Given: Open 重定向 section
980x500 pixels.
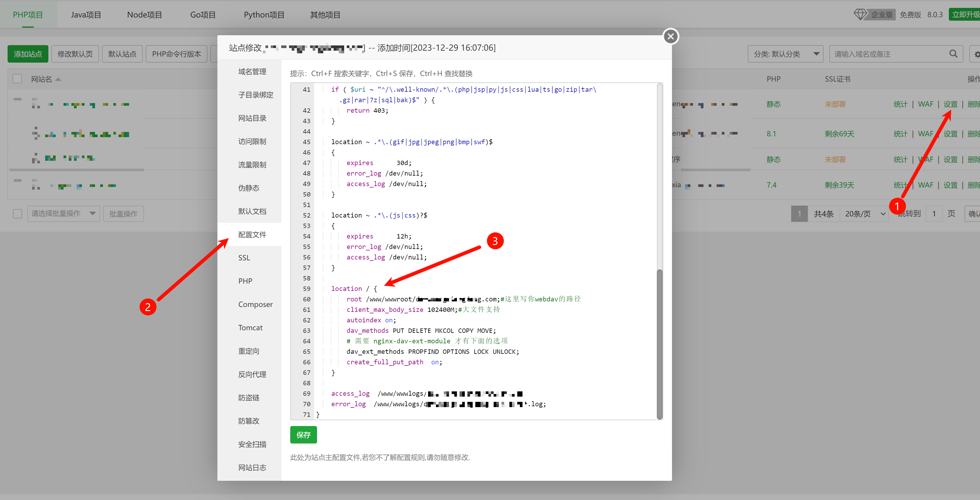Looking at the screenshot, I should coord(249,351).
